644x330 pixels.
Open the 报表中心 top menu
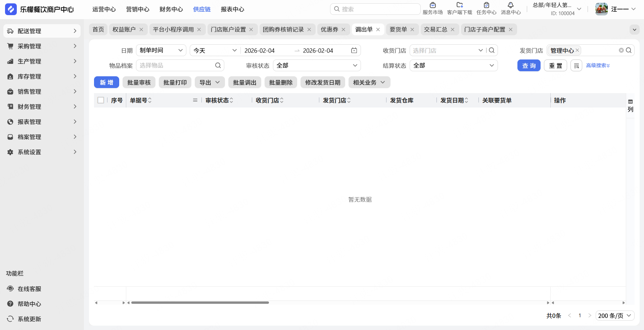click(232, 9)
